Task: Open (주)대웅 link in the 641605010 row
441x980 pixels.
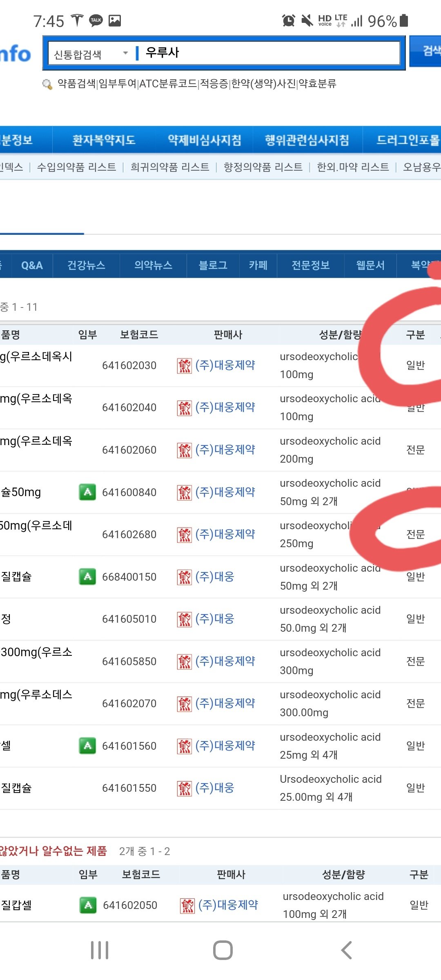Action: (x=215, y=619)
